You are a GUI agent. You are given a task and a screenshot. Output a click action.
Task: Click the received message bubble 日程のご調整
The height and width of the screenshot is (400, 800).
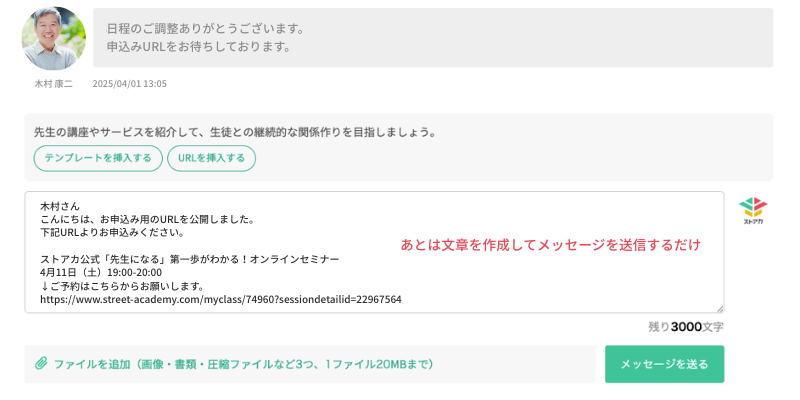point(433,38)
